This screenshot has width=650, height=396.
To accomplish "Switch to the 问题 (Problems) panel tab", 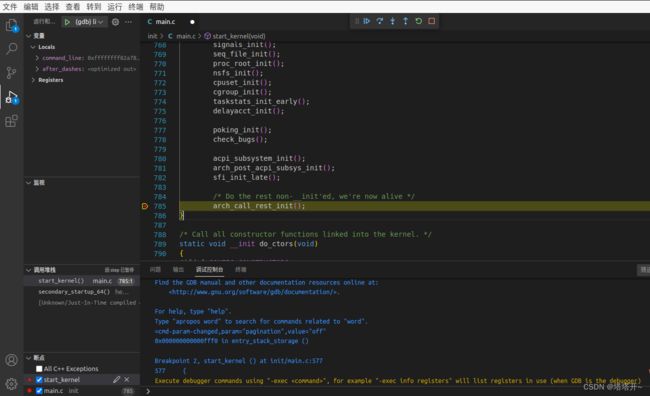I will coord(155,270).
